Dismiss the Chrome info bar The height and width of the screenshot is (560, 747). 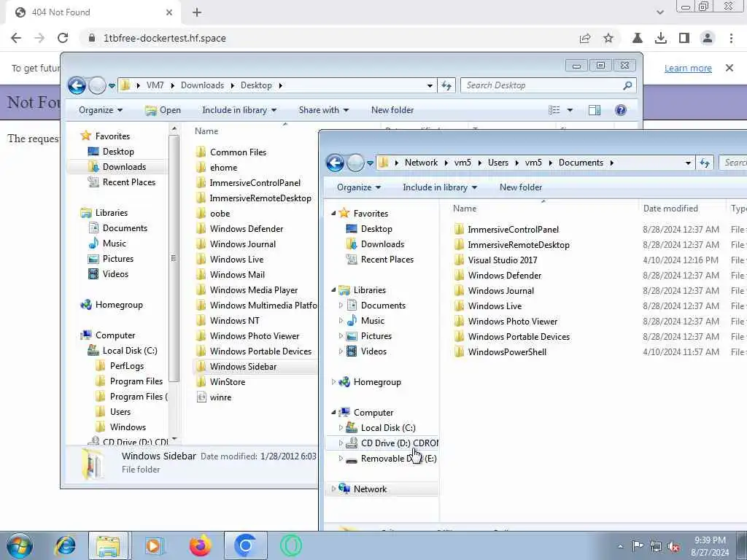pyautogui.click(x=729, y=68)
